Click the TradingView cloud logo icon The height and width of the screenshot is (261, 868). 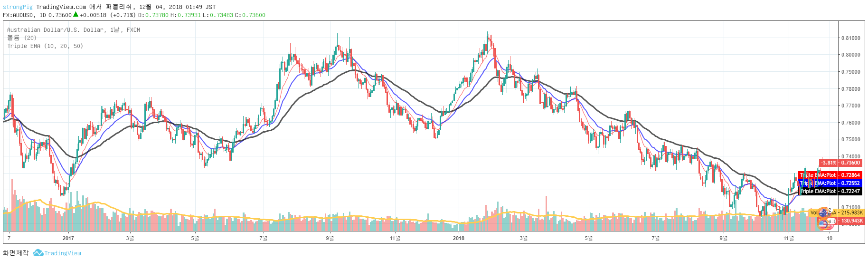point(38,253)
